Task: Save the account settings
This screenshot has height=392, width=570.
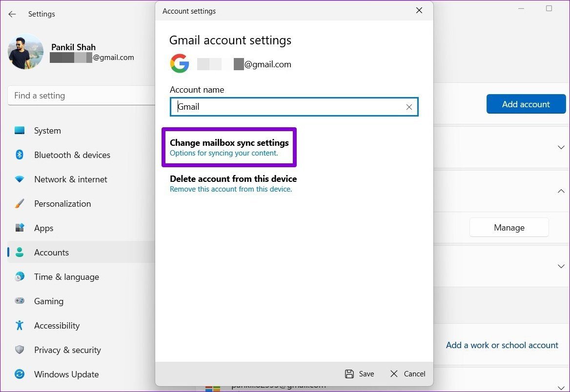Action: (x=360, y=374)
